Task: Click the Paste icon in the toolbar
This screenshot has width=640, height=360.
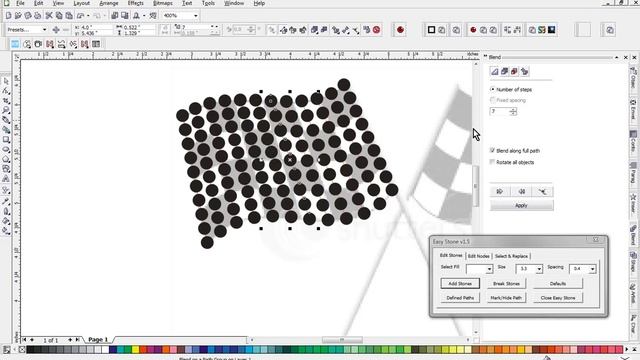Action: pos(69,16)
